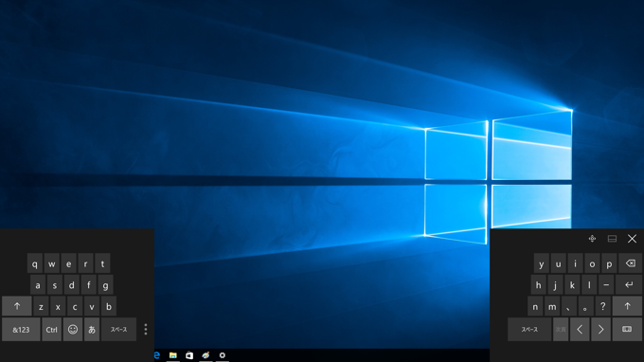Tap the w key
Viewport: 644px width, 362px height.
[52, 263]
